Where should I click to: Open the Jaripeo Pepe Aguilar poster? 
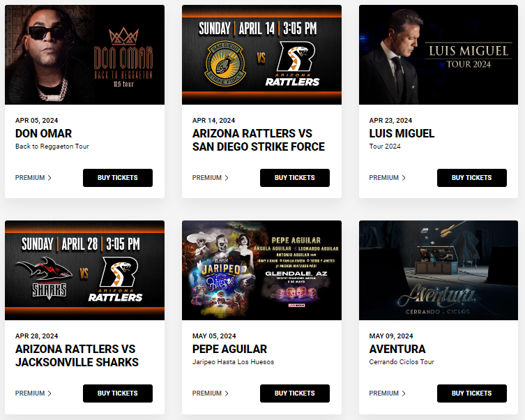262,270
